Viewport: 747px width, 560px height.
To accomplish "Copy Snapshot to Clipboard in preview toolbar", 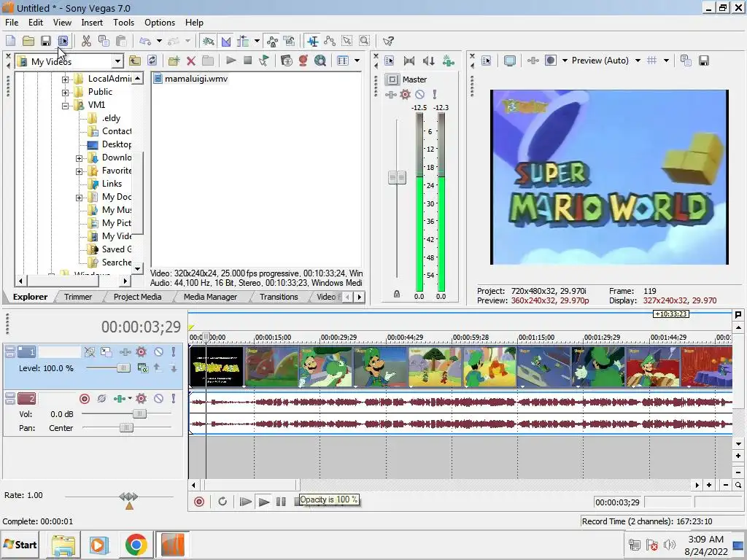I will pos(686,61).
